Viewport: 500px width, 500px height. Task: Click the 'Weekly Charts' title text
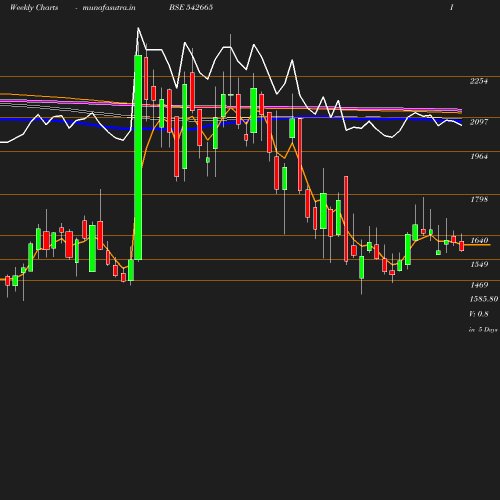pos(34,7)
